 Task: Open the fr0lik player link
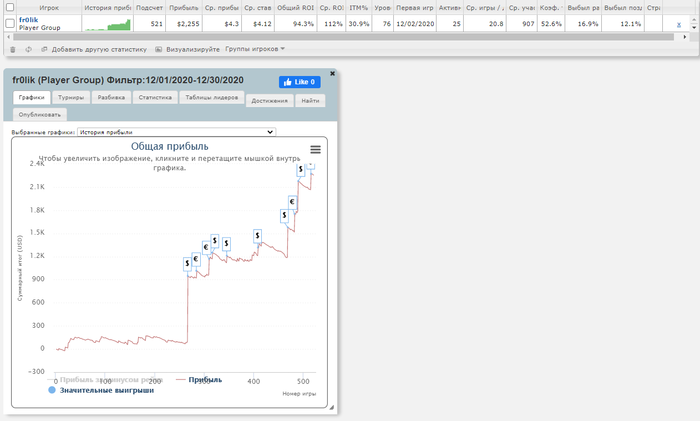[29, 20]
